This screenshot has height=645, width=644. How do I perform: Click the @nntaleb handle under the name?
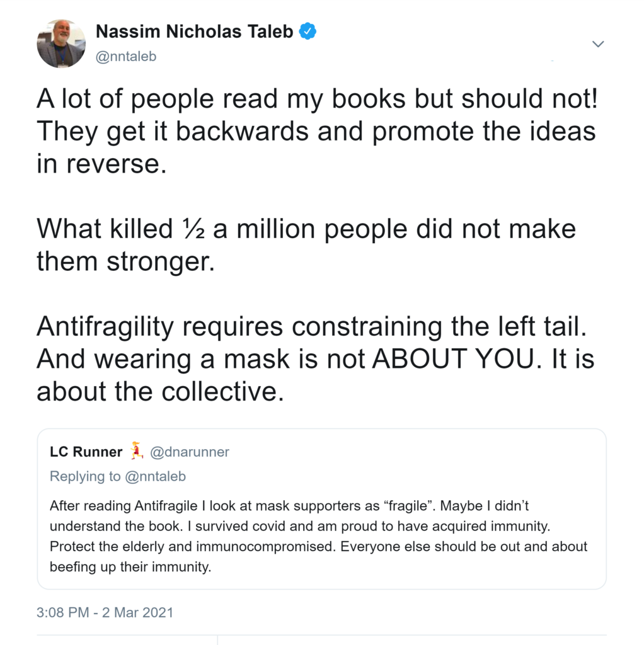(125, 57)
